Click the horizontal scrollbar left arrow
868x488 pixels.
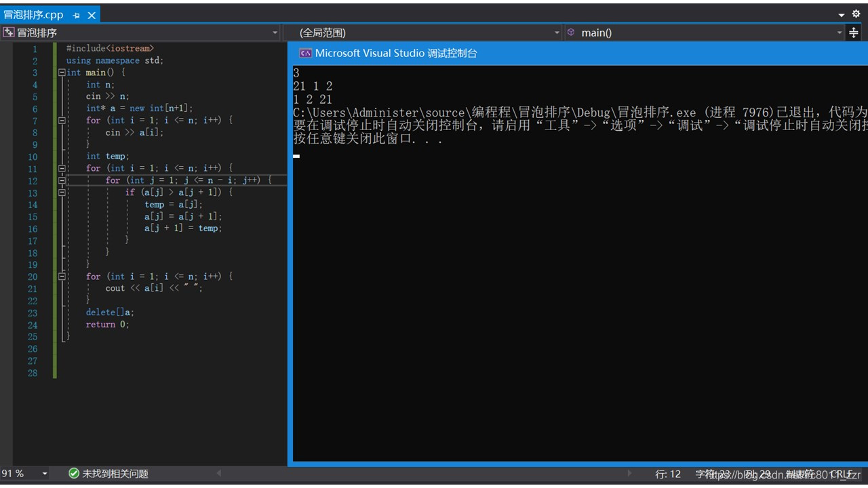coord(219,473)
